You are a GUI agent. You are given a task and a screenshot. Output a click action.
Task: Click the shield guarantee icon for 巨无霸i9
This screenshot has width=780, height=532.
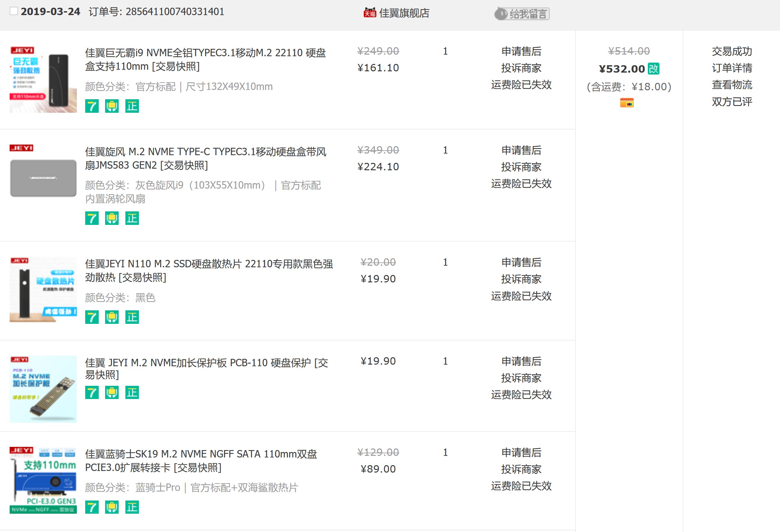pyautogui.click(x=112, y=106)
